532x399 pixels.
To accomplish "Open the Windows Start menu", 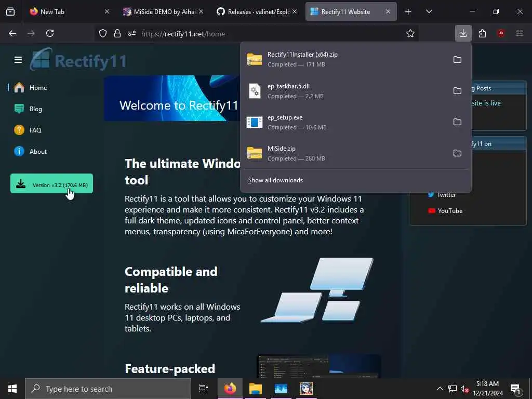I will [12, 389].
